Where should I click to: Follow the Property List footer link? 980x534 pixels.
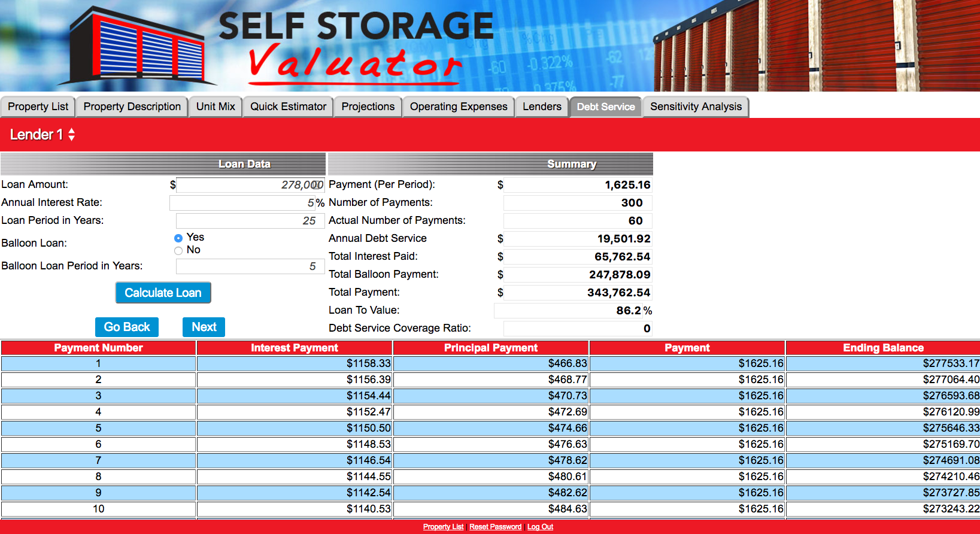tap(443, 527)
